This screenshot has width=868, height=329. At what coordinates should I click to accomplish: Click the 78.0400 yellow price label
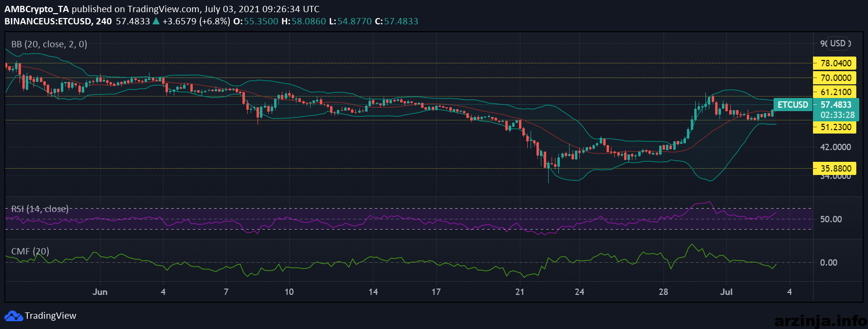point(835,63)
